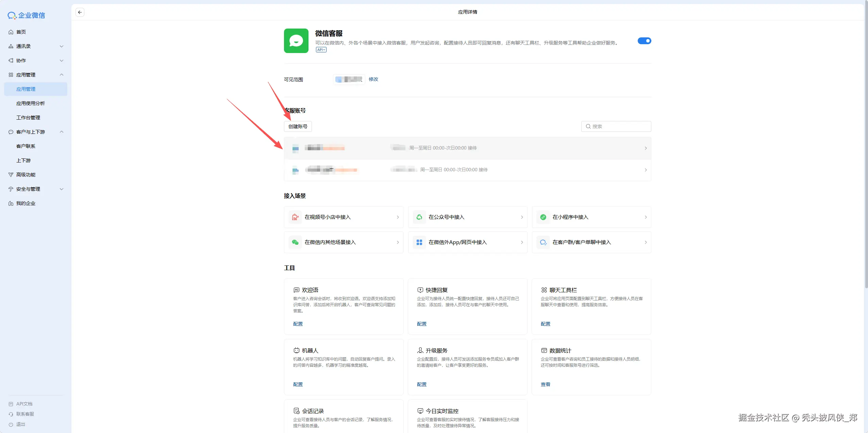Collapse the 客户与上下游 section chevron
The width and height of the screenshot is (868, 433).
click(x=62, y=132)
